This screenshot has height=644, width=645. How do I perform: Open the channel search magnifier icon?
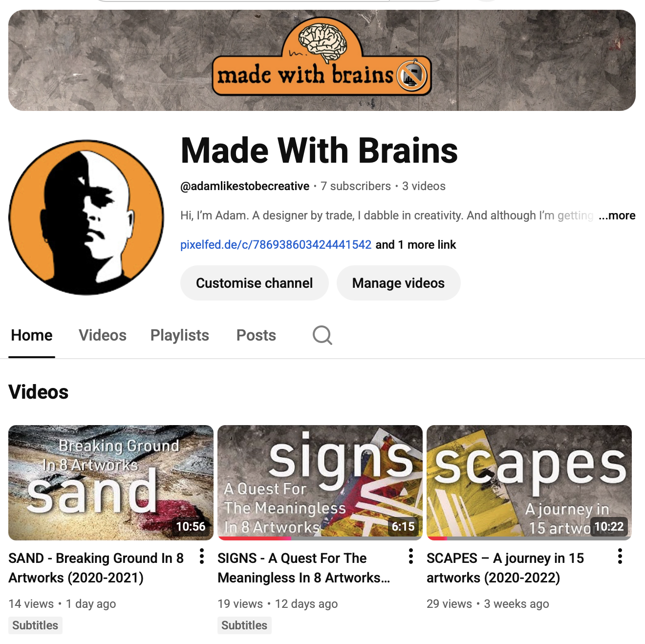(322, 335)
